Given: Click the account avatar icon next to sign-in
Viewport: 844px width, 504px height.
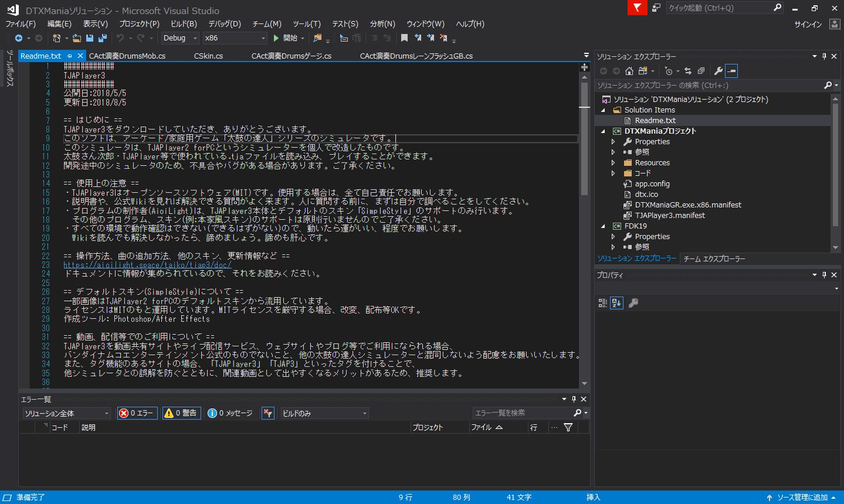Looking at the screenshot, I should tap(835, 24).
